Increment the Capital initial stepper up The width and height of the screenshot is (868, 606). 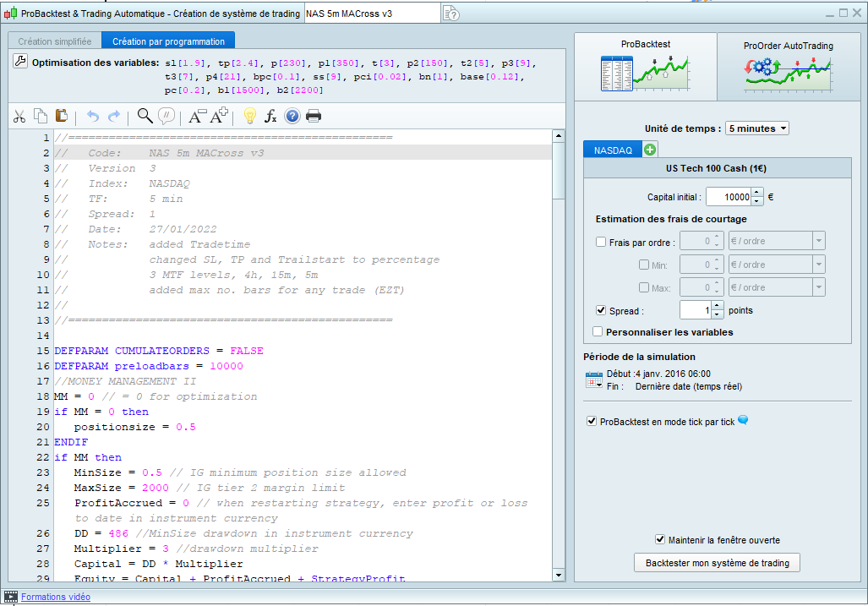(x=757, y=193)
